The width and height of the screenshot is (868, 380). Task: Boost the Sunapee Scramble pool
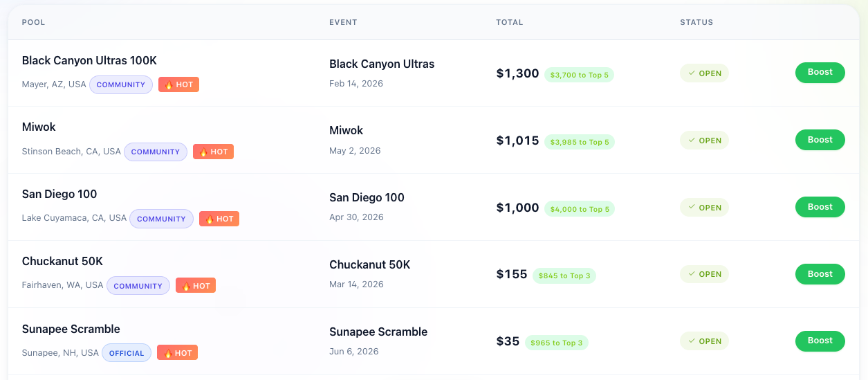pyautogui.click(x=820, y=341)
